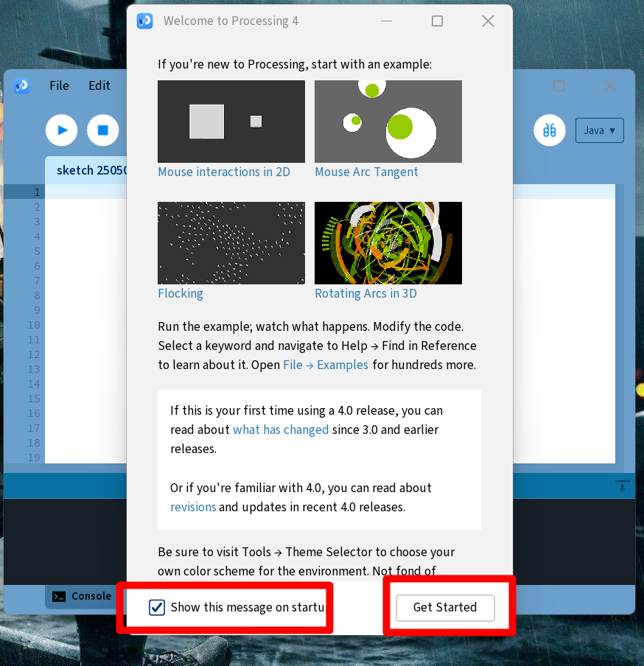
Task: Maximize the Processing editor window
Action: click(559, 85)
